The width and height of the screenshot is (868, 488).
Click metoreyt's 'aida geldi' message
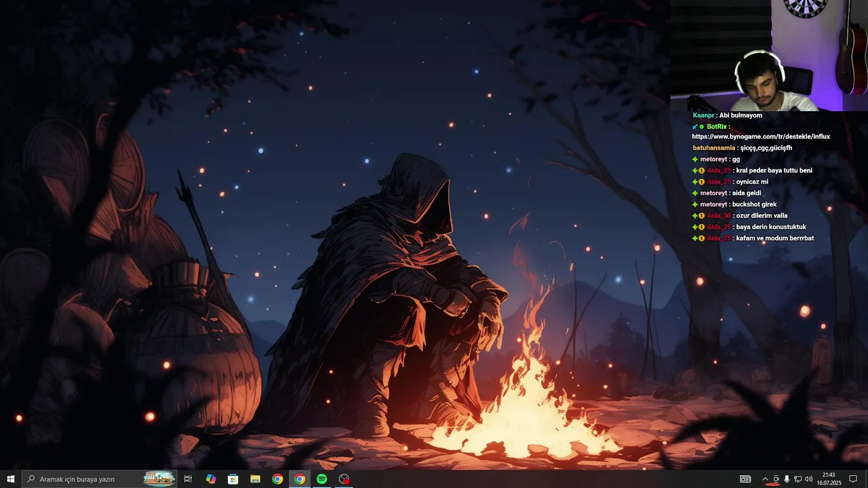point(726,193)
